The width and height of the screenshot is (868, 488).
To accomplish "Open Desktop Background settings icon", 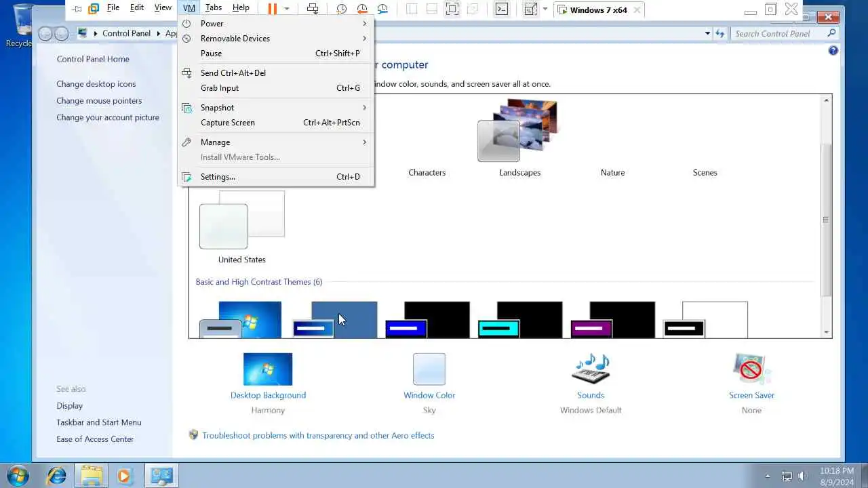I will tap(268, 369).
